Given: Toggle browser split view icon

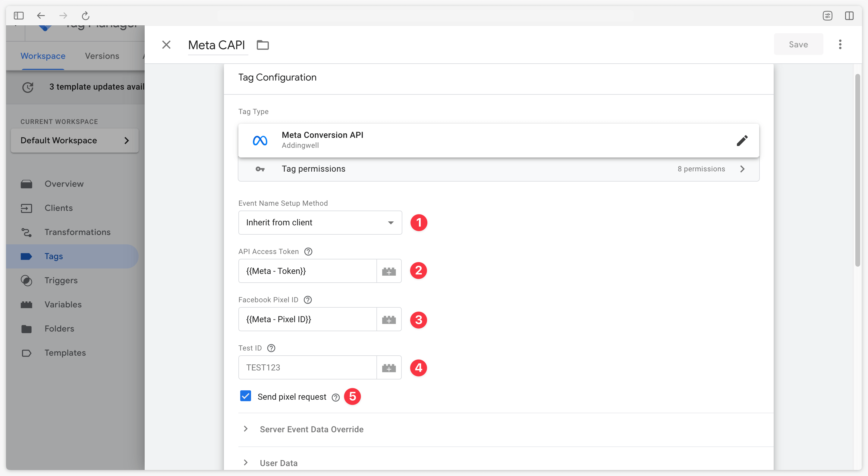Looking at the screenshot, I should click(x=849, y=15).
